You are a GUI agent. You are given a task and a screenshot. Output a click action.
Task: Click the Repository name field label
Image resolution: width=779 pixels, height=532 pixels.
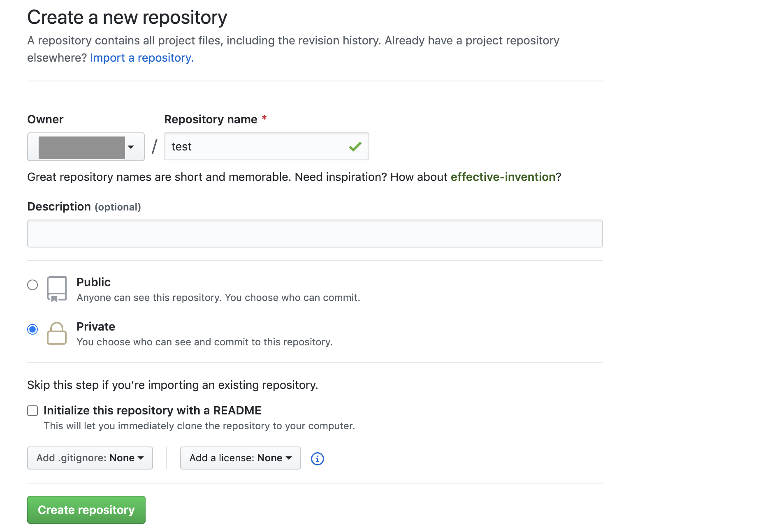click(211, 120)
